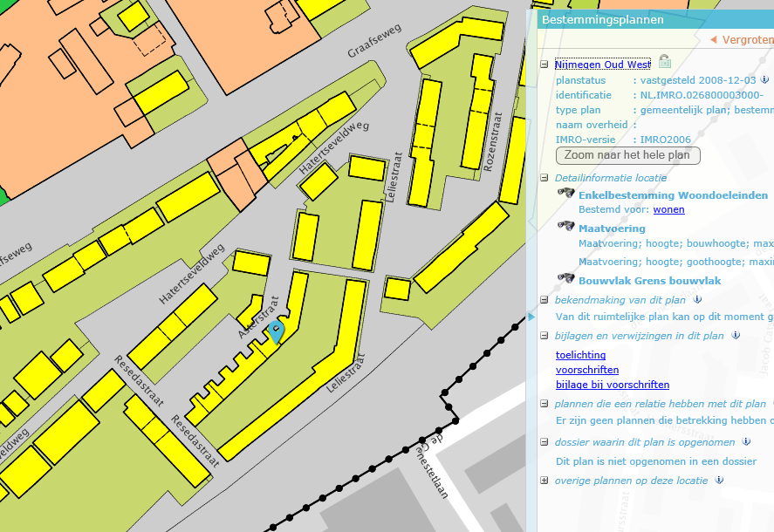Click the Maatvoering goothoogte row
Image resolution: width=774 pixels, height=532 pixels.
click(x=676, y=262)
